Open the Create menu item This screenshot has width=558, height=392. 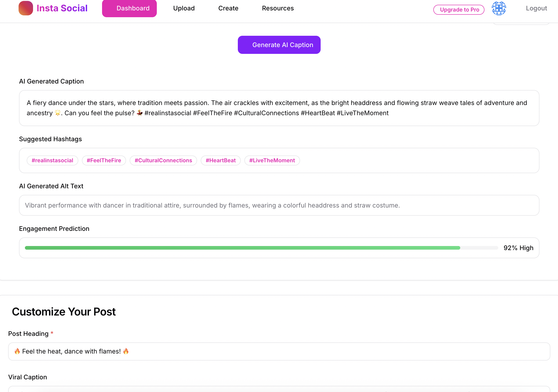(228, 8)
